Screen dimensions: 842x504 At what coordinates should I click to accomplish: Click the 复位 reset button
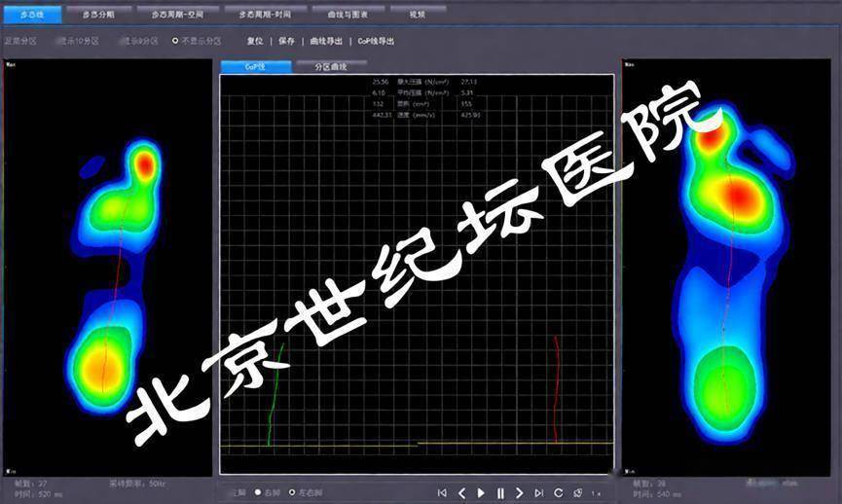pos(255,41)
